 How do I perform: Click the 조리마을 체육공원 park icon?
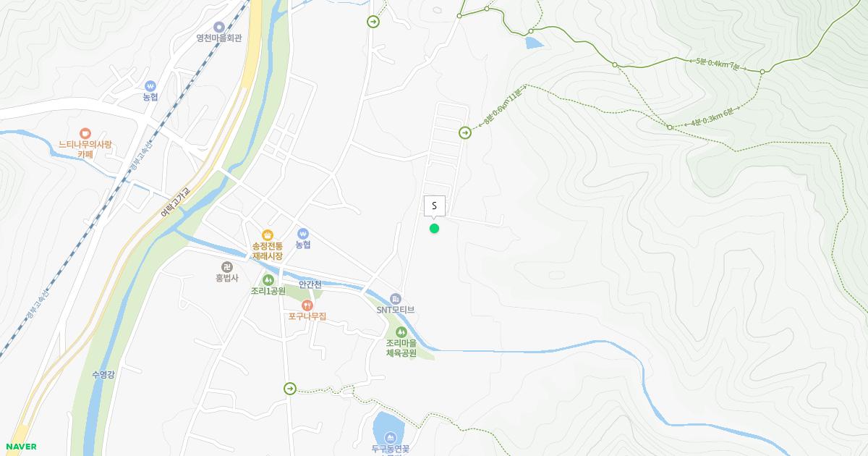click(x=401, y=332)
